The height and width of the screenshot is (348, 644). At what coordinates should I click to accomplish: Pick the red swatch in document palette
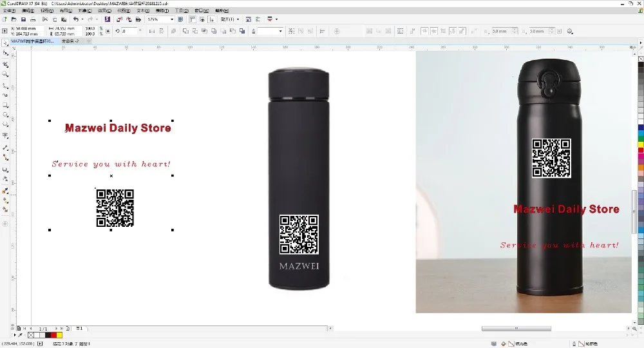(x=54, y=335)
